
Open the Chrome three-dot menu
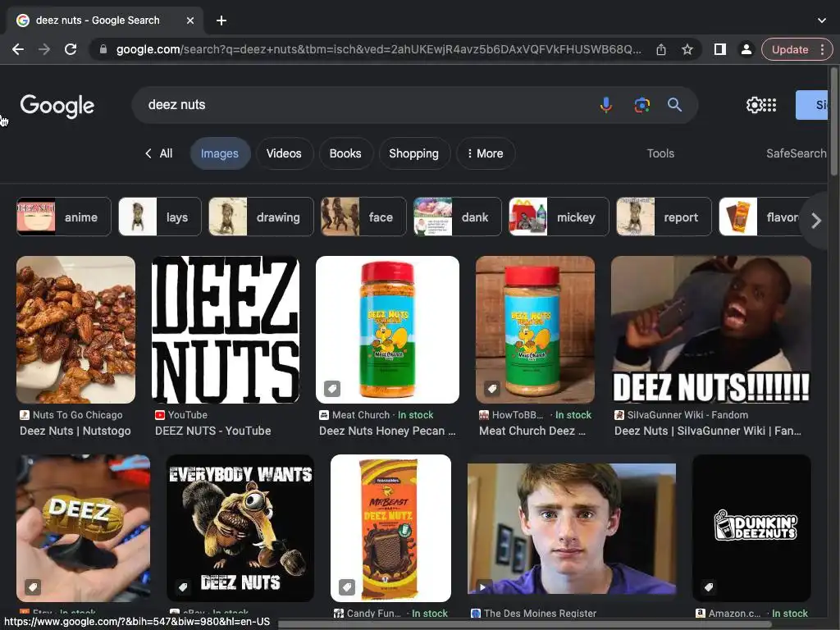[x=822, y=49]
